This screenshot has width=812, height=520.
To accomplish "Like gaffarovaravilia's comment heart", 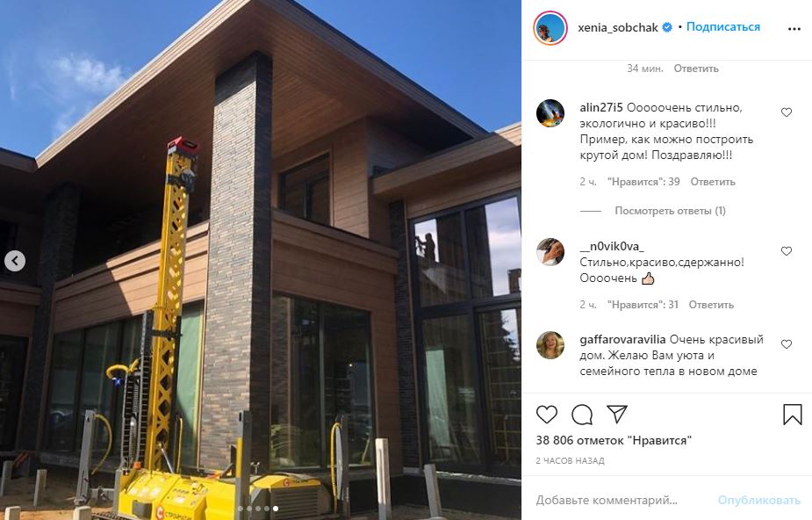I will click(787, 344).
